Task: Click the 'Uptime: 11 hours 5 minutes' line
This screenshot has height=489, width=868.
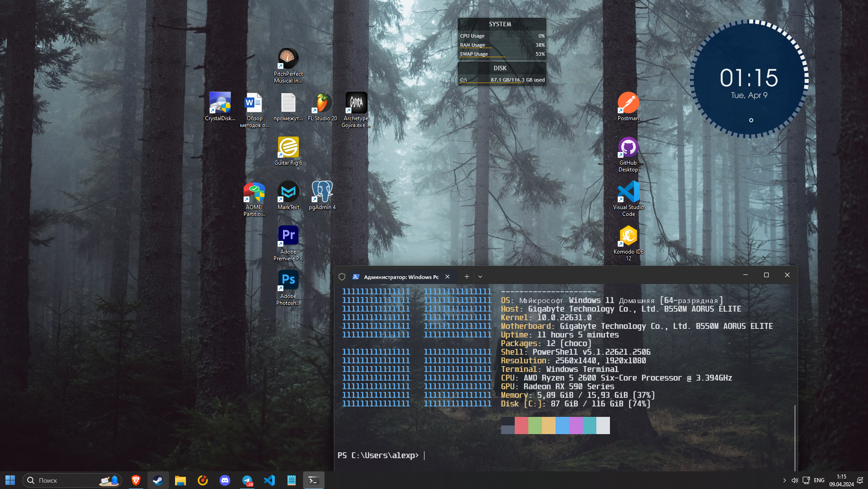Action: click(x=560, y=335)
